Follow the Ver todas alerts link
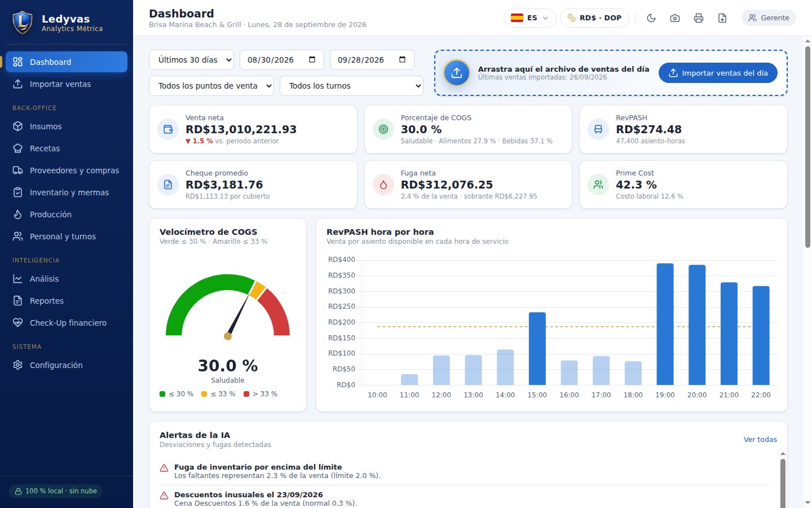The width and height of the screenshot is (812, 508). click(760, 440)
